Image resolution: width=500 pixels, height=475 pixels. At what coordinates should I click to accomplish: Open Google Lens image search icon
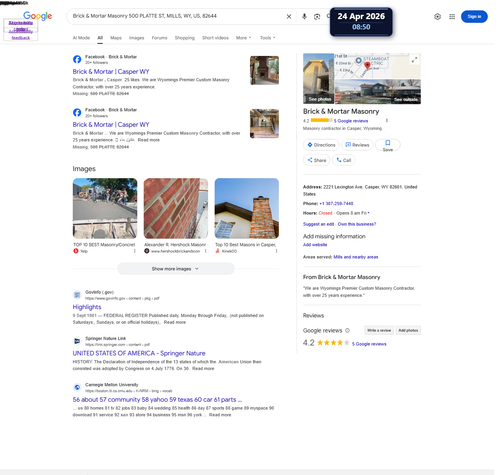[x=317, y=16]
